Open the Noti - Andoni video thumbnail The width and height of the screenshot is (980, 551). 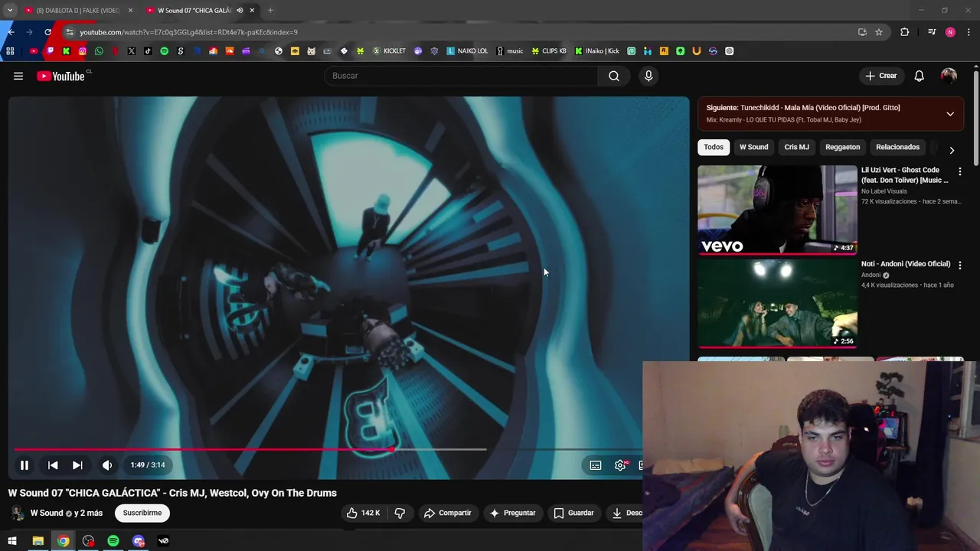(x=777, y=303)
